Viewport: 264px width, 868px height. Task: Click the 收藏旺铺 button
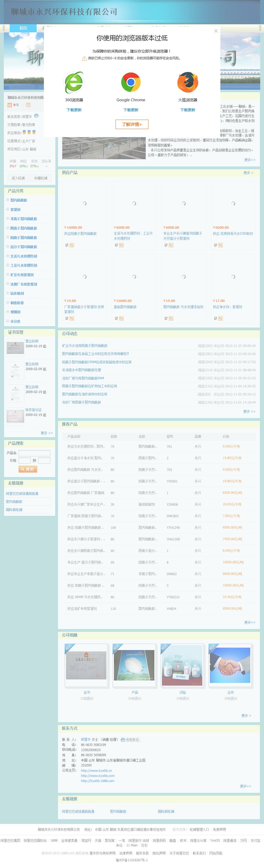(x=41, y=178)
